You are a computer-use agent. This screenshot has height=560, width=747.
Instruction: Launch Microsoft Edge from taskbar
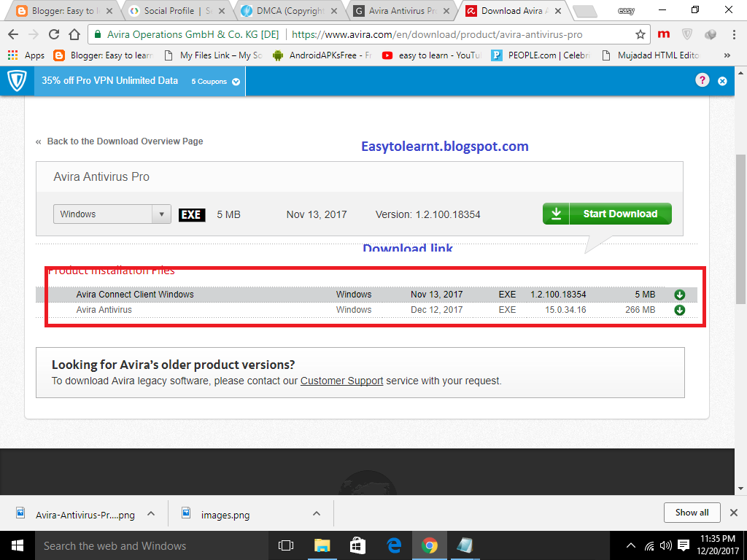[393, 545]
